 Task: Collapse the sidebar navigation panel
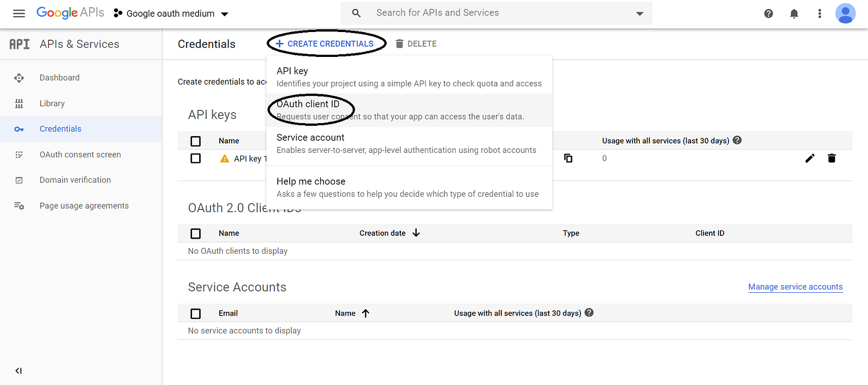coord(18,371)
